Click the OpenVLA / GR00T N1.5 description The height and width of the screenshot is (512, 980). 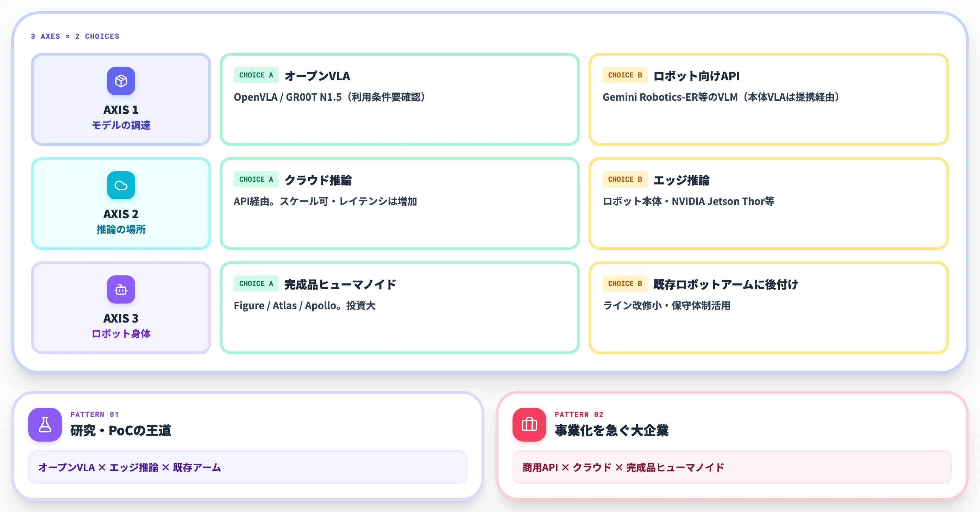(x=329, y=98)
